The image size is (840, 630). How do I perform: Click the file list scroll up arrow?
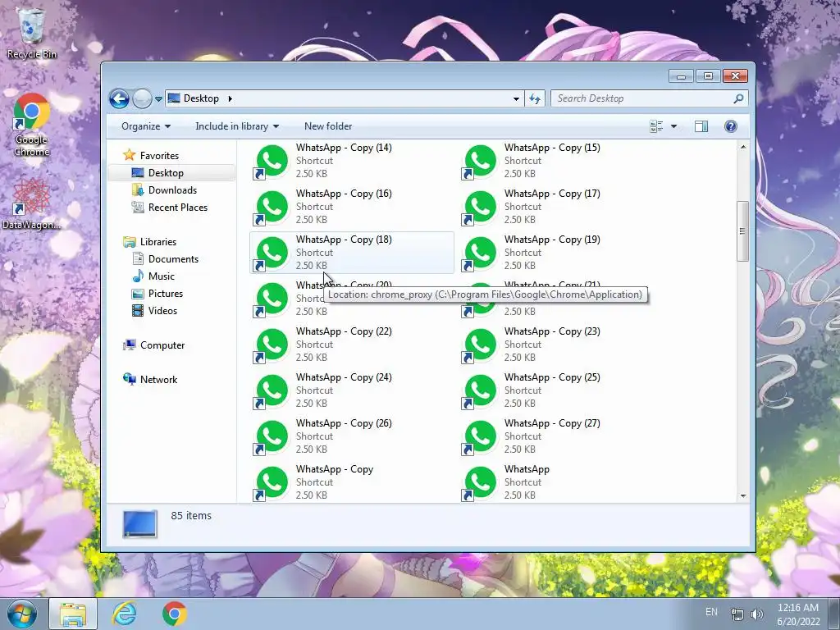pyautogui.click(x=743, y=147)
